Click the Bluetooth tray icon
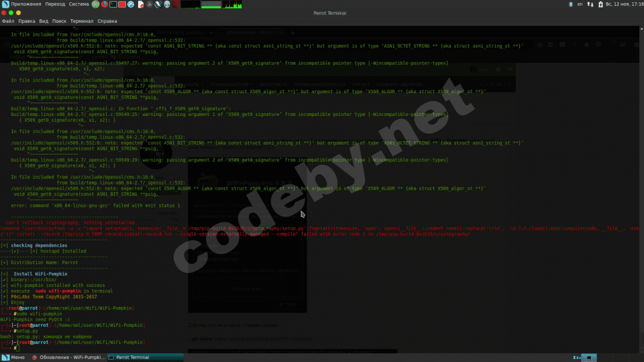This screenshot has height=362, width=644. (x=571, y=4)
